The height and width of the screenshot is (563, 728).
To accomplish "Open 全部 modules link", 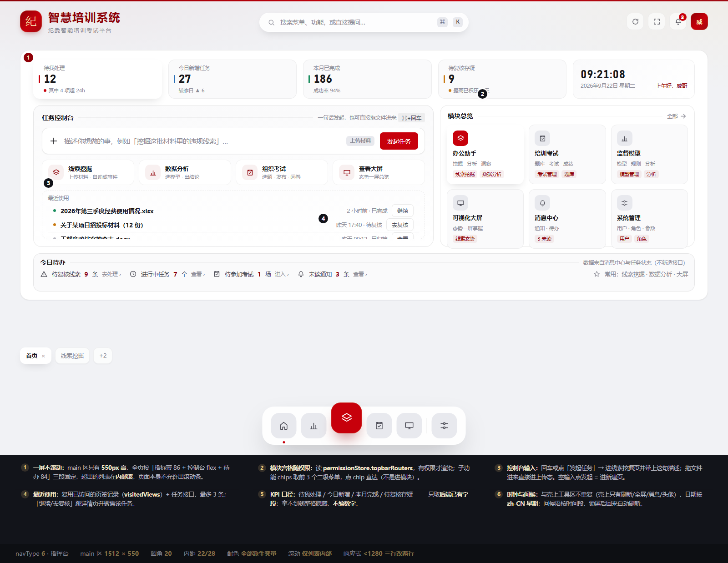I will click(x=676, y=116).
